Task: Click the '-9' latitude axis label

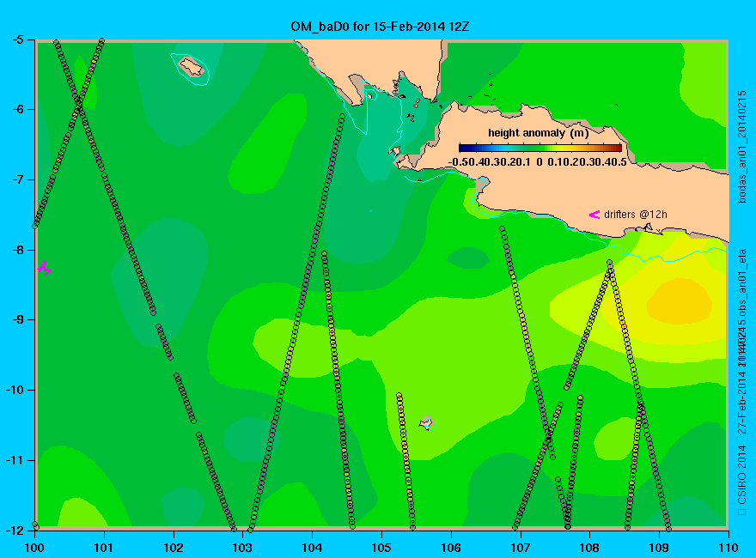Action: pos(17,320)
